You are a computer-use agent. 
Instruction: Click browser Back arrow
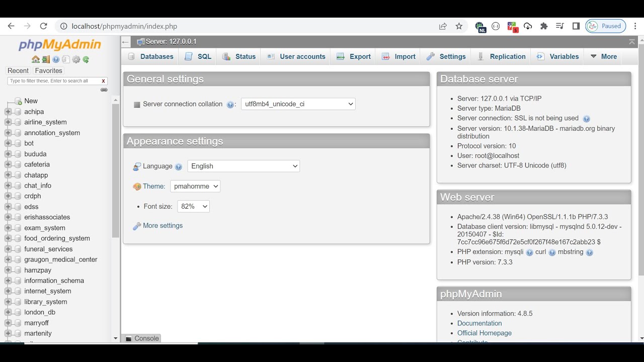pos(11,26)
